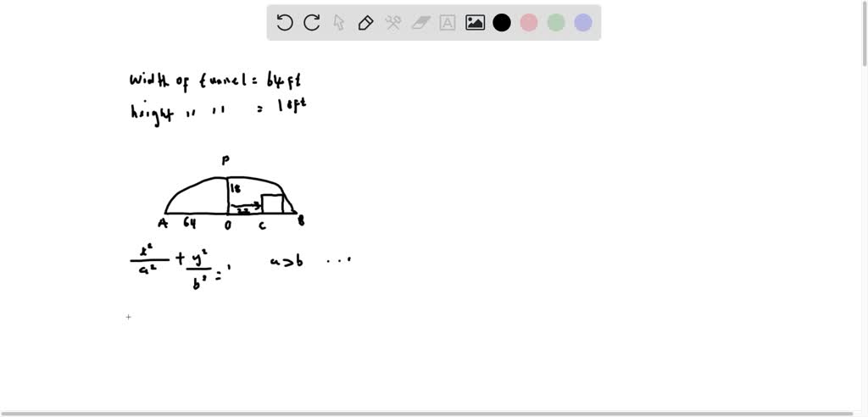Viewport: 868px width, 417px height.
Task: Set pen color to red
Action: pos(529,23)
